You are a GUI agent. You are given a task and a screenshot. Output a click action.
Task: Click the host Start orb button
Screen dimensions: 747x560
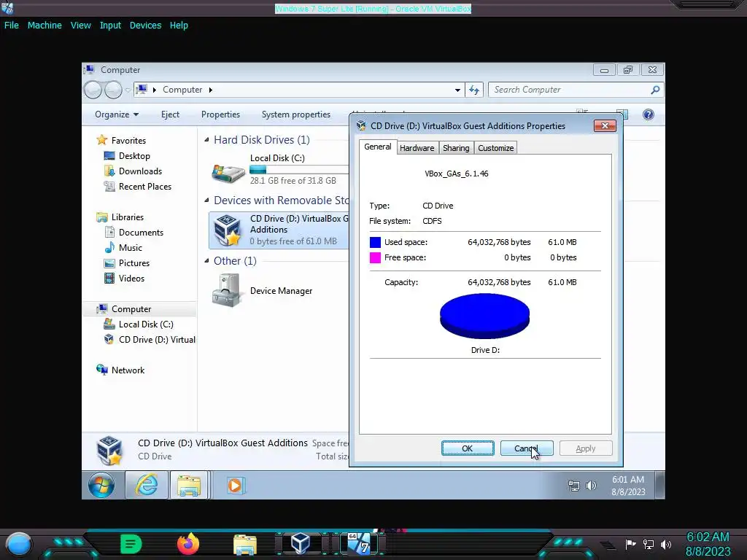tap(18, 544)
